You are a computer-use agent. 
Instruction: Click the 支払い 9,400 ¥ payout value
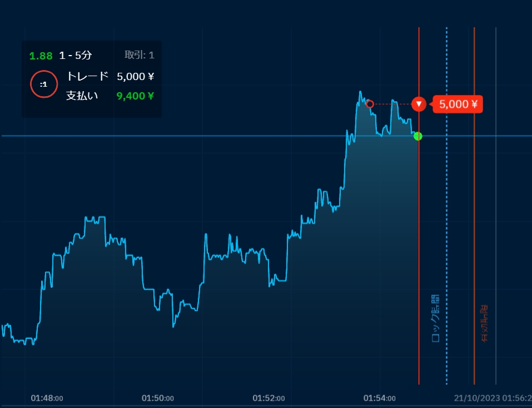135,96
